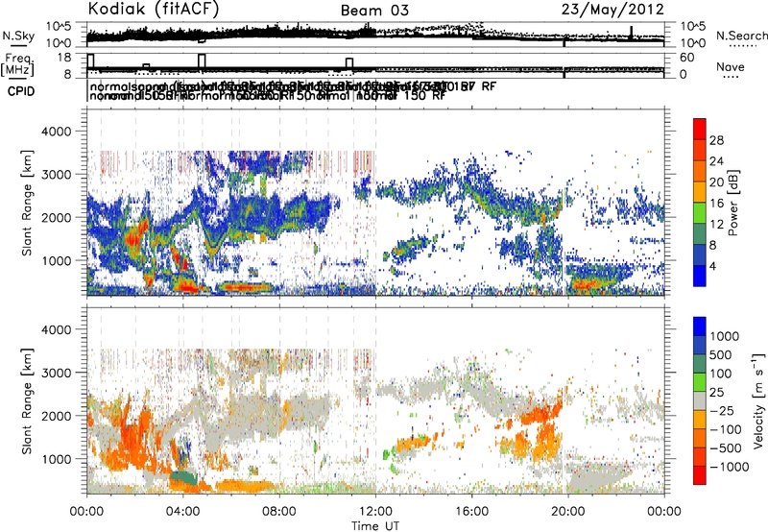The image size is (768, 532).
Task: Click the "28" tick on the Power color bar
Action: 716,140
